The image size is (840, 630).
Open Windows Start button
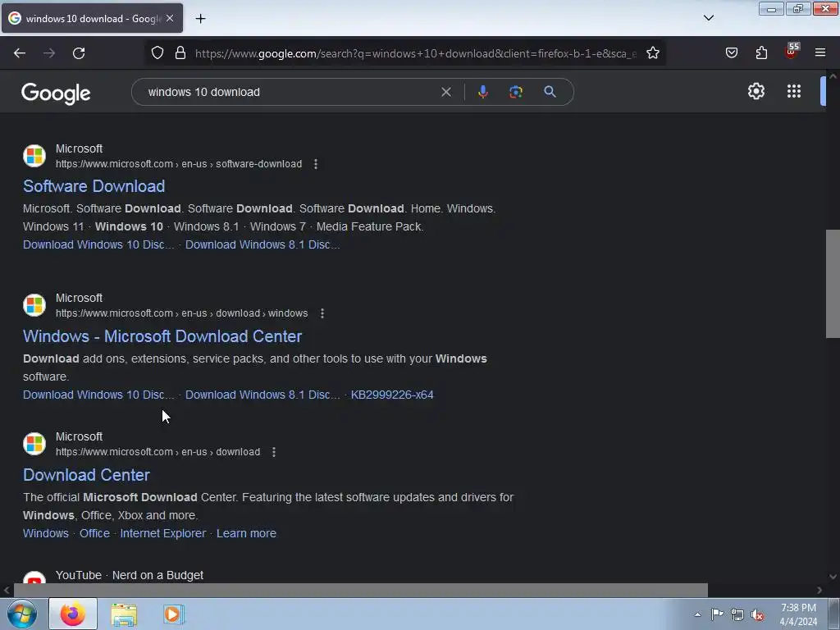(22, 614)
